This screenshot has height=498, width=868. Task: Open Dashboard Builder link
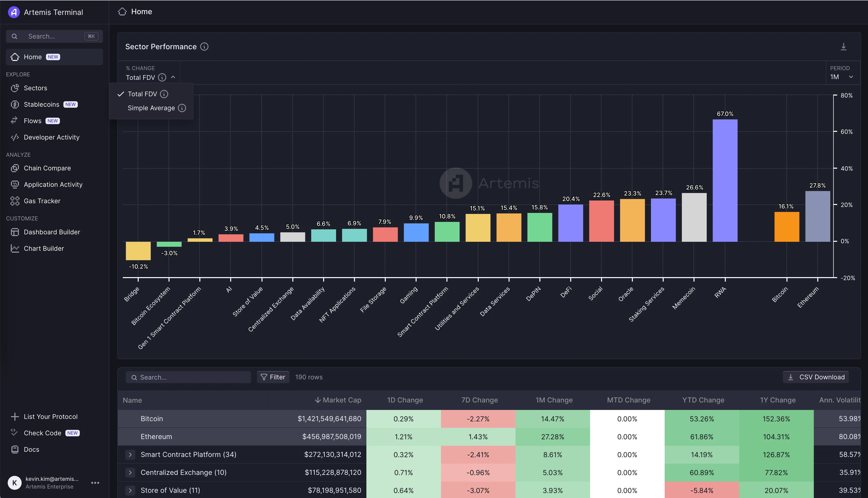coord(52,232)
